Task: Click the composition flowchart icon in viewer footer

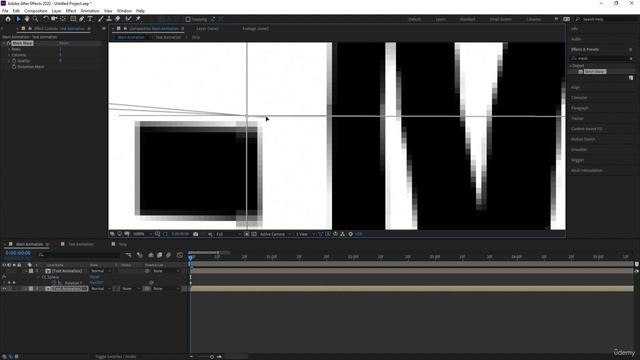Action: coord(342,234)
